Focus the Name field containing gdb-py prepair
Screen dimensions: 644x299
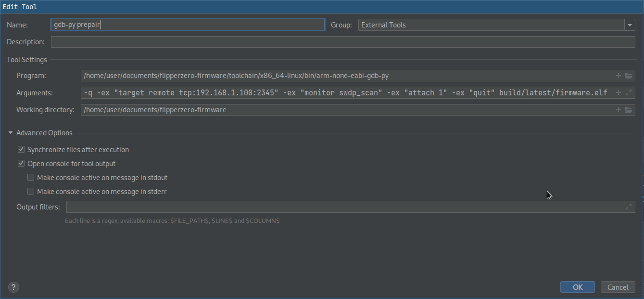pos(188,25)
